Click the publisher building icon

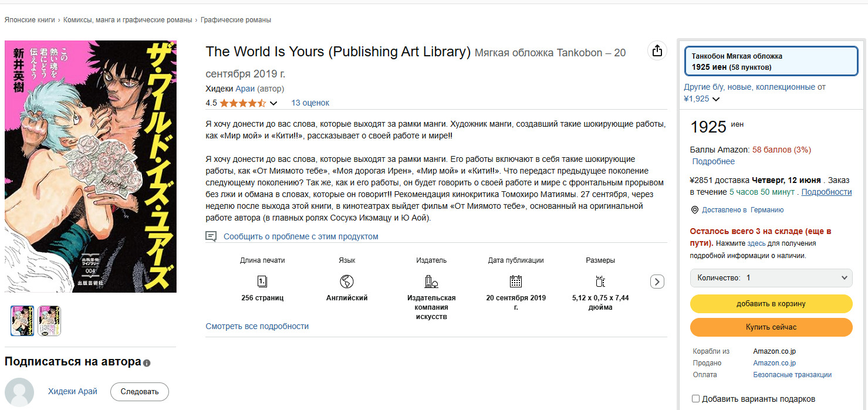click(x=431, y=281)
